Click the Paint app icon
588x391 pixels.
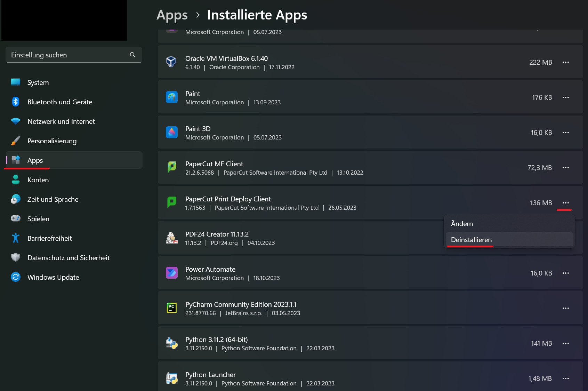tap(172, 97)
